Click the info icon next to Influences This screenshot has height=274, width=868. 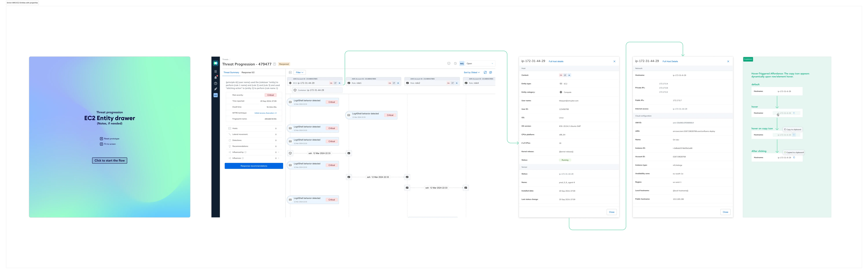(243, 158)
